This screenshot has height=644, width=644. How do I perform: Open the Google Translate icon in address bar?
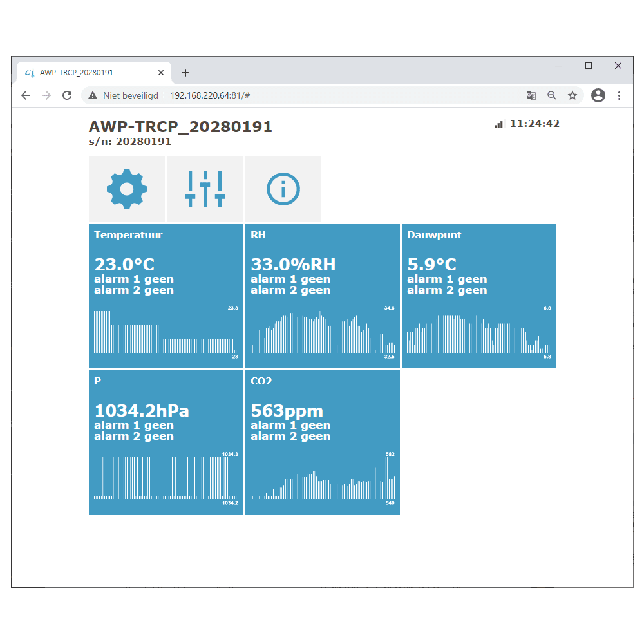[x=531, y=95]
